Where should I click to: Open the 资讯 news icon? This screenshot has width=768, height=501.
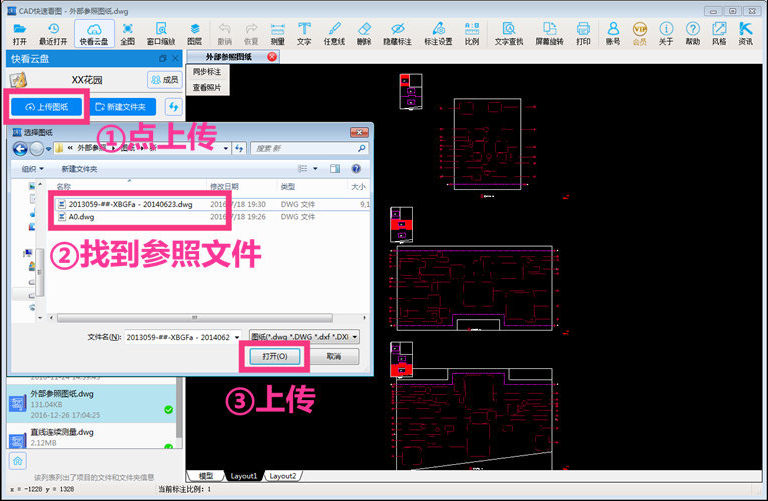click(746, 34)
